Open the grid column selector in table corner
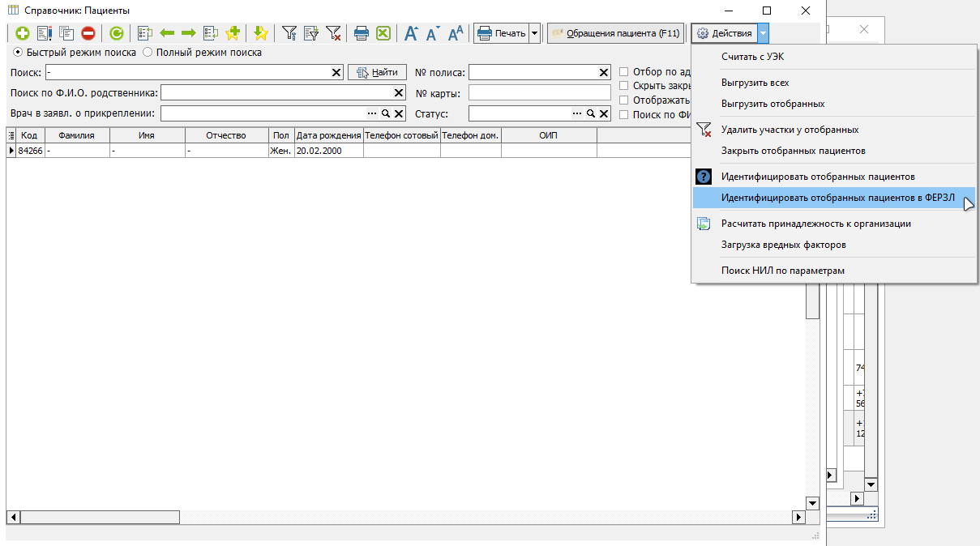The width and height of the screenshot is (980, 546). 11,135
